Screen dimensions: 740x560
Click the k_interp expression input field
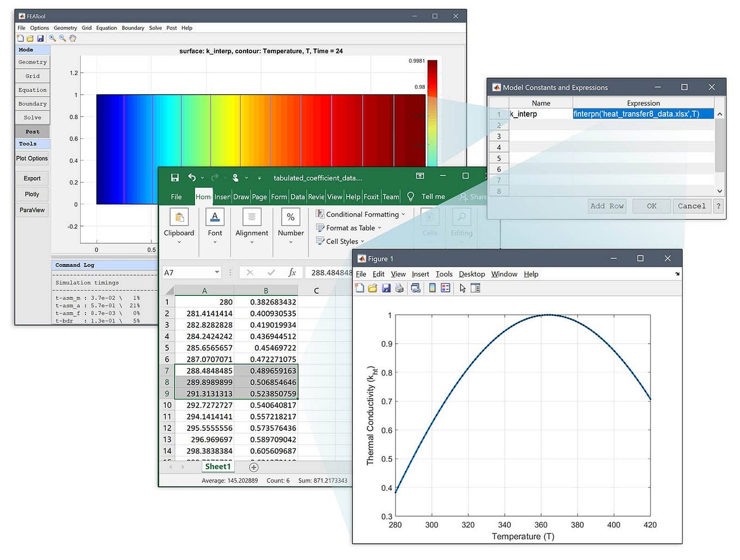[643, 114]
